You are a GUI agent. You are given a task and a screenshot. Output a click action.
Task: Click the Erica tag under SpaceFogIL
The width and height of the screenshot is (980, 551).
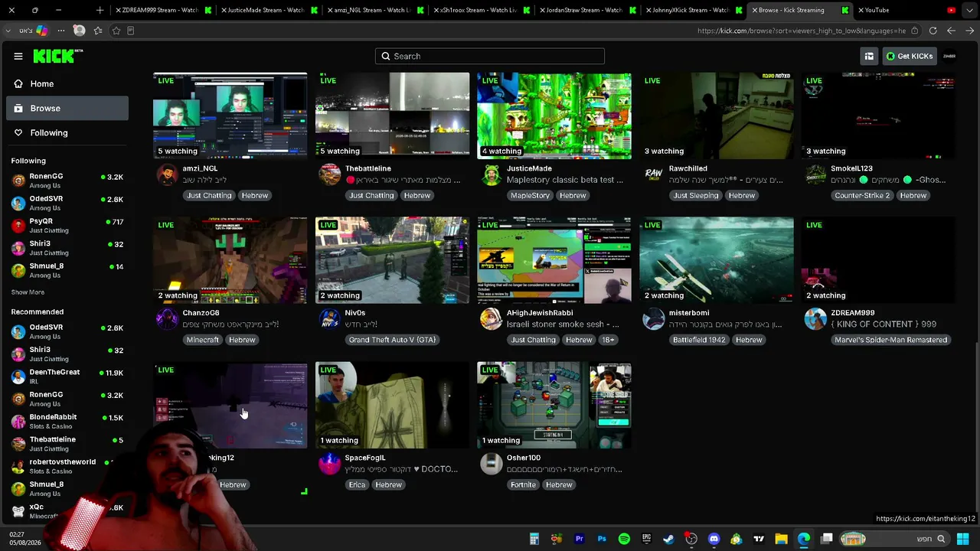point(357,484)
